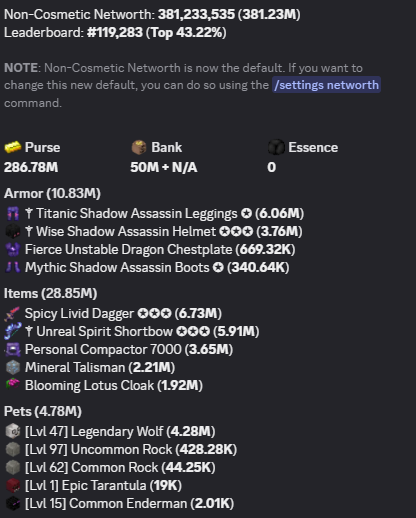The width and height of the screenshot is (416, 518).
Task: Click the Leaderboard #119,283 rank text
Action: pyautogui.click(x=115, y=33)
